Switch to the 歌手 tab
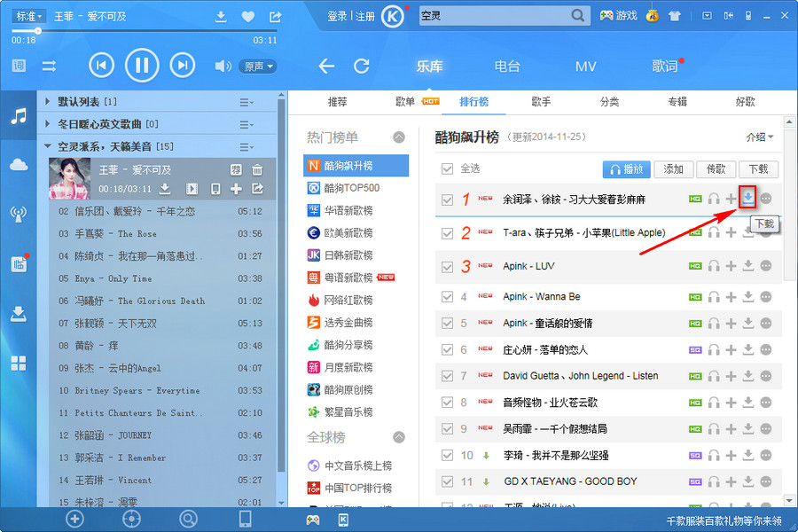 pos(541,102)
